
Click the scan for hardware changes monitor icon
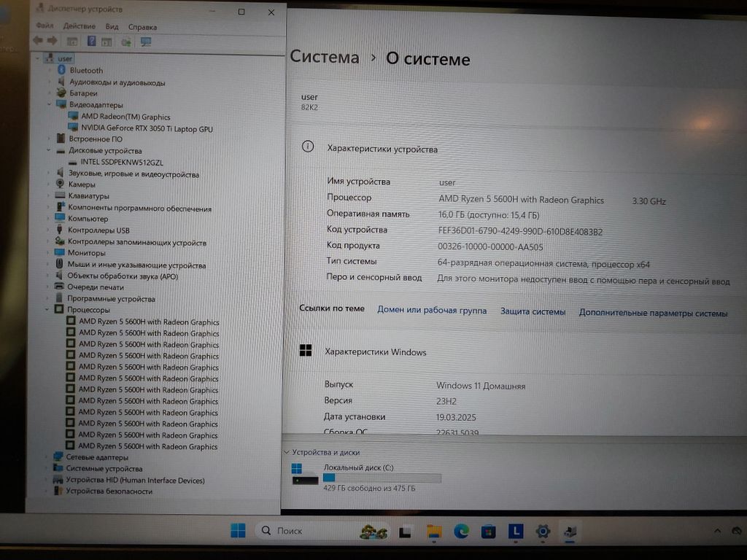point(146,42)
